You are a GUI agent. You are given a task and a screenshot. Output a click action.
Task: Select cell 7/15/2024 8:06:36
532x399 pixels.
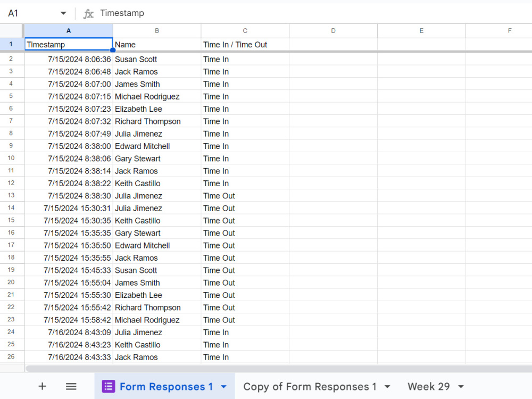point(69,60)
